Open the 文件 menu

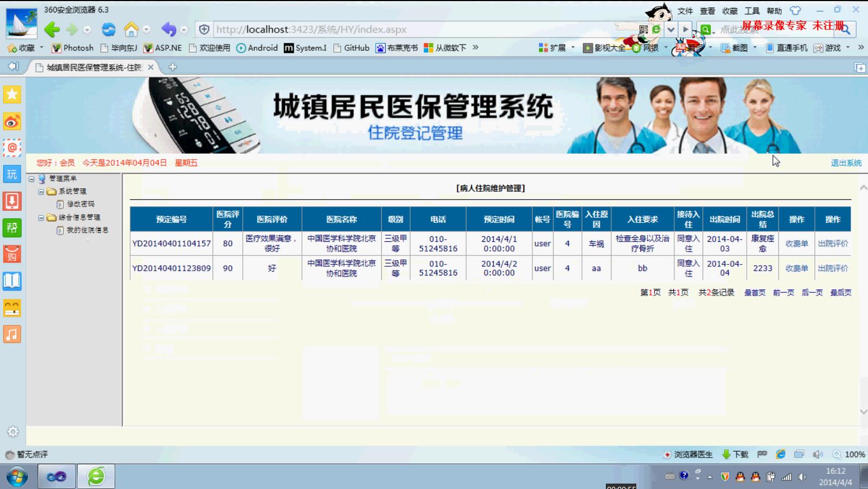[685, 11]
